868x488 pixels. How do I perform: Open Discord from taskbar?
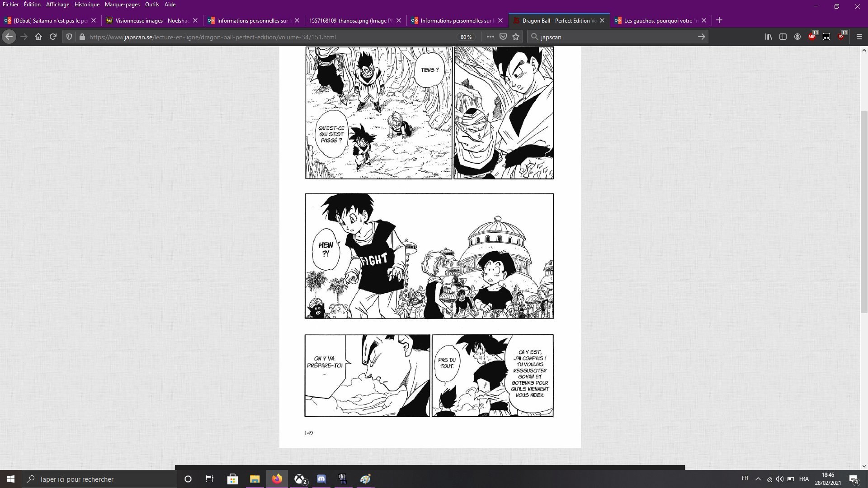click(321, 479)
